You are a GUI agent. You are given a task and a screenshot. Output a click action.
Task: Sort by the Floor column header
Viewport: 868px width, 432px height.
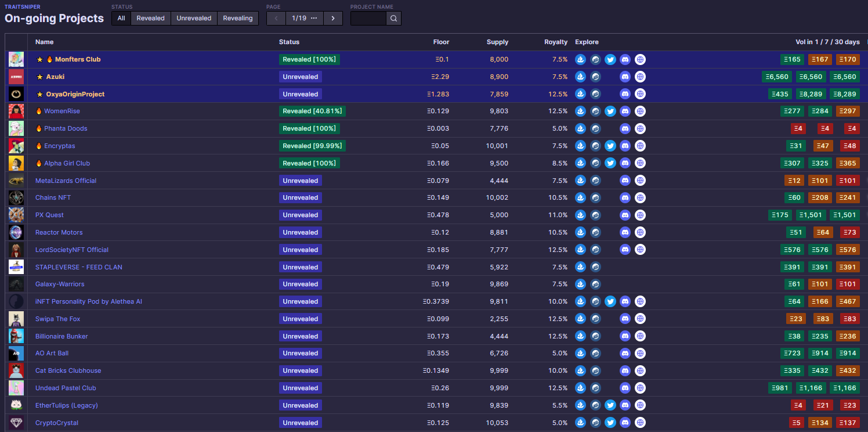pos(441,42)
